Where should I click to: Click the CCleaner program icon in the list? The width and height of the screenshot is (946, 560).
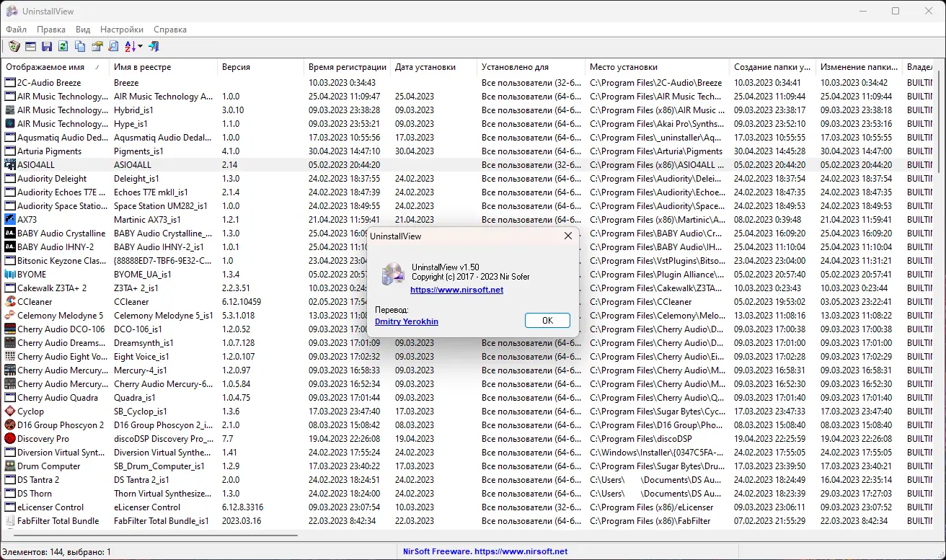(10, 302)
